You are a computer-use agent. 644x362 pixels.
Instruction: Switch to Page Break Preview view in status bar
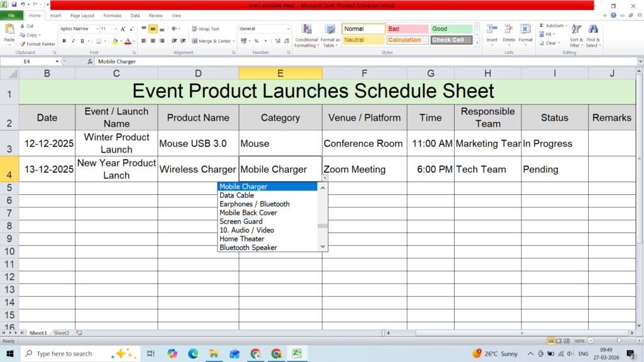(567, 341)
